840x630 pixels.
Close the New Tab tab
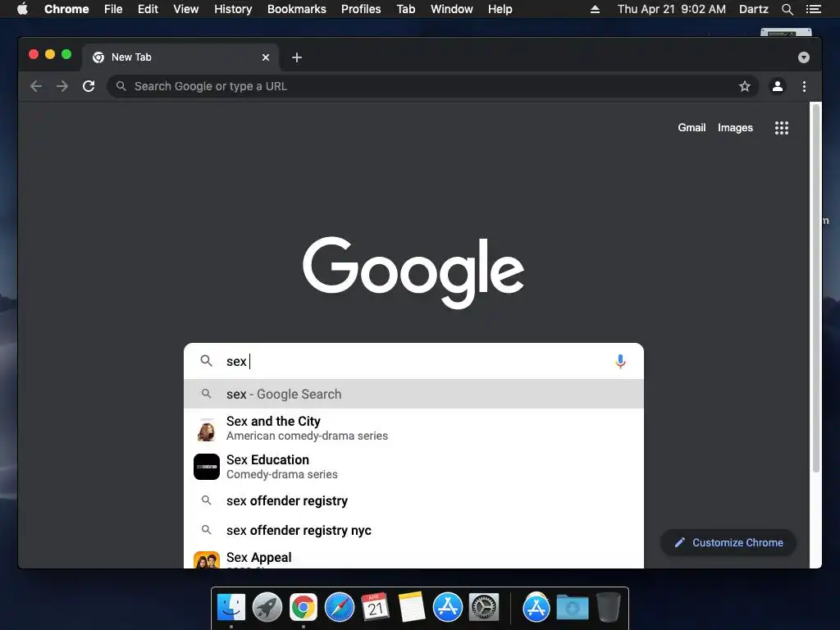coord(266,57)
